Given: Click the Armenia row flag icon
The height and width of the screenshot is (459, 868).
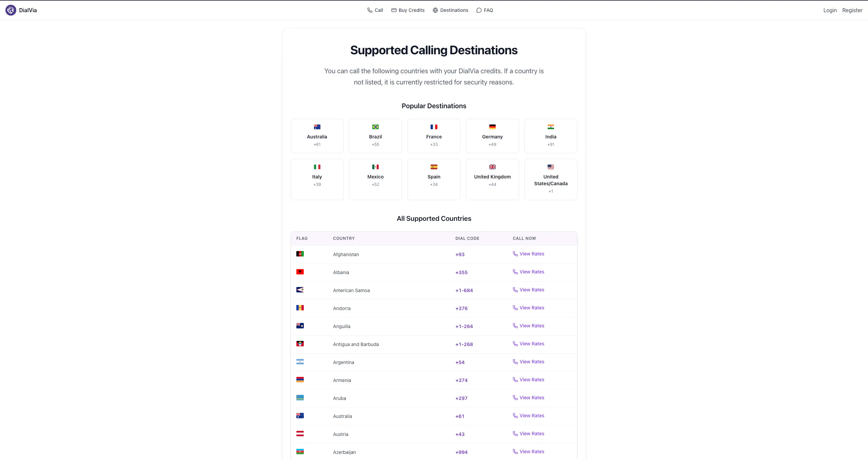Looking at the screenshot, I should click(x=300, y=380).
